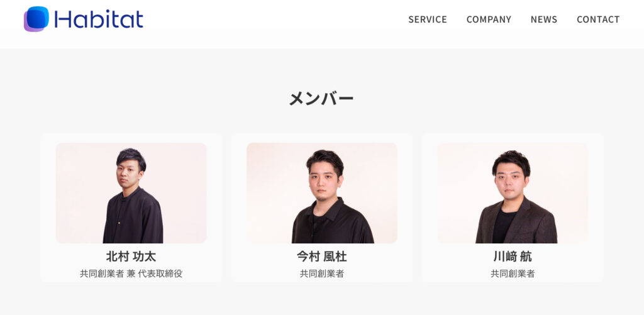644x315 pixels.
Task: Open the NEWS section
Action: point(544,19)
